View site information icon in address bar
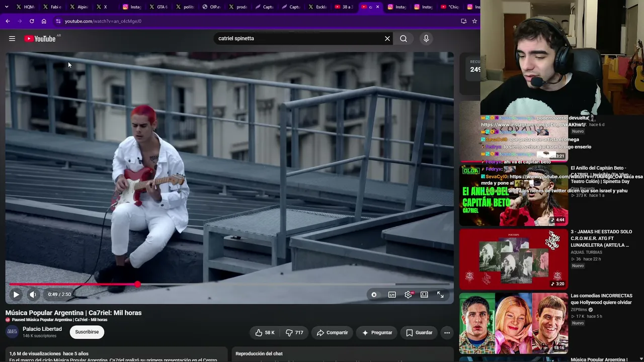This screenshot has height=362, width=644. [58, 21]
